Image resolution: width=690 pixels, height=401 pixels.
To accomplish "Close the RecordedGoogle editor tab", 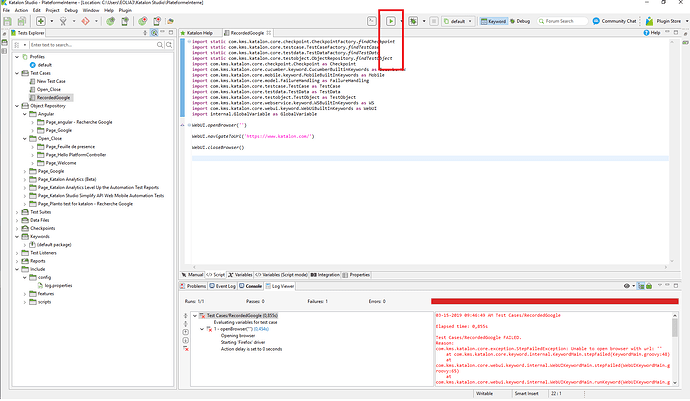I will coord(268,33).
